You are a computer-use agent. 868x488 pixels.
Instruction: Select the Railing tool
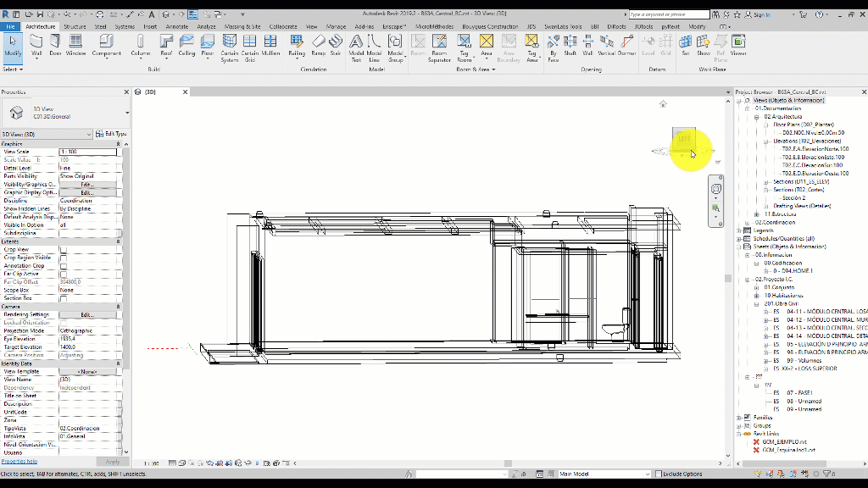[x=297, y=46]
